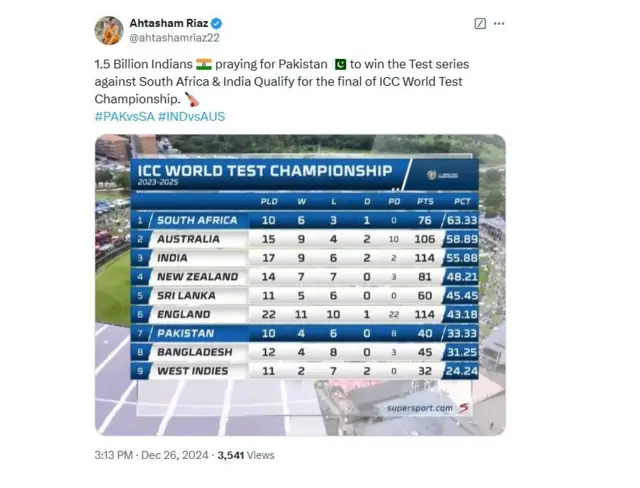Open the #PAKvsSA hashtag
The image size is (640, 488).
pyautogui.click(x=124, y=117)
